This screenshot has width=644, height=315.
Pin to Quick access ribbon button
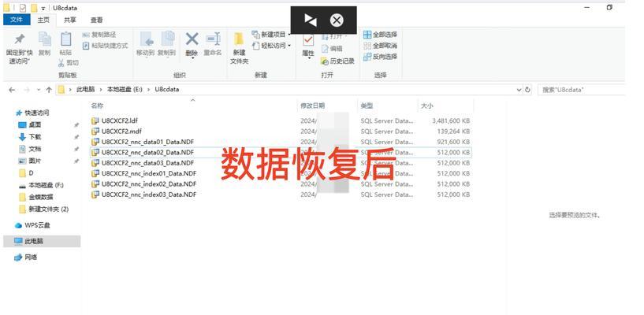pyautogui.click(x=19, y=49)
